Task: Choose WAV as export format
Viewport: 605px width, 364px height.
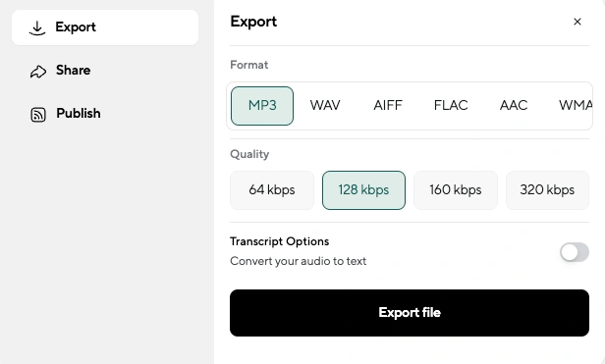Action: pos(325,106)
